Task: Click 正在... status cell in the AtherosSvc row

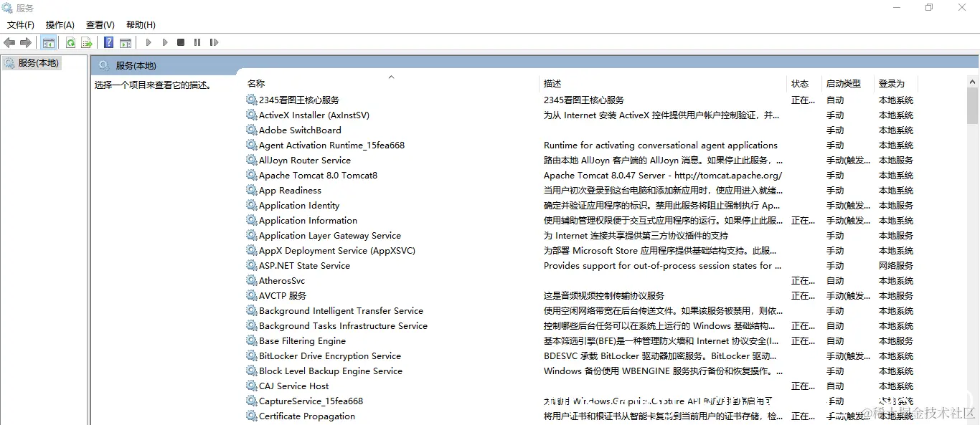Action: click(x=804, y=280)
